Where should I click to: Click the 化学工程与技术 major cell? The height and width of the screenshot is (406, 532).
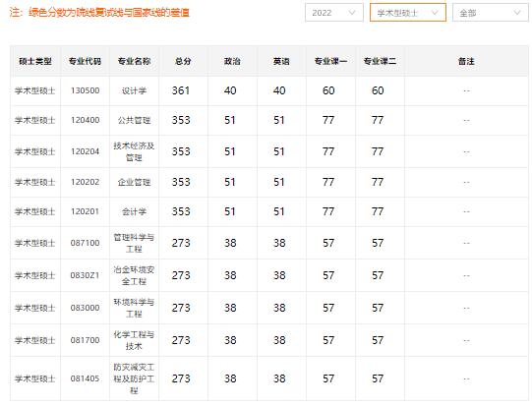(x=134, y=340)
